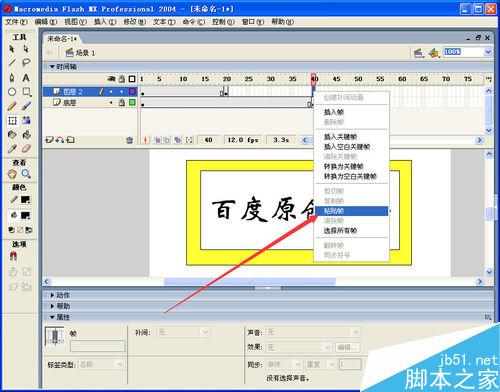Viewport: 500px width, 392px height.
Task: Select the Eyedropper tool
Action: click(12, 148)
